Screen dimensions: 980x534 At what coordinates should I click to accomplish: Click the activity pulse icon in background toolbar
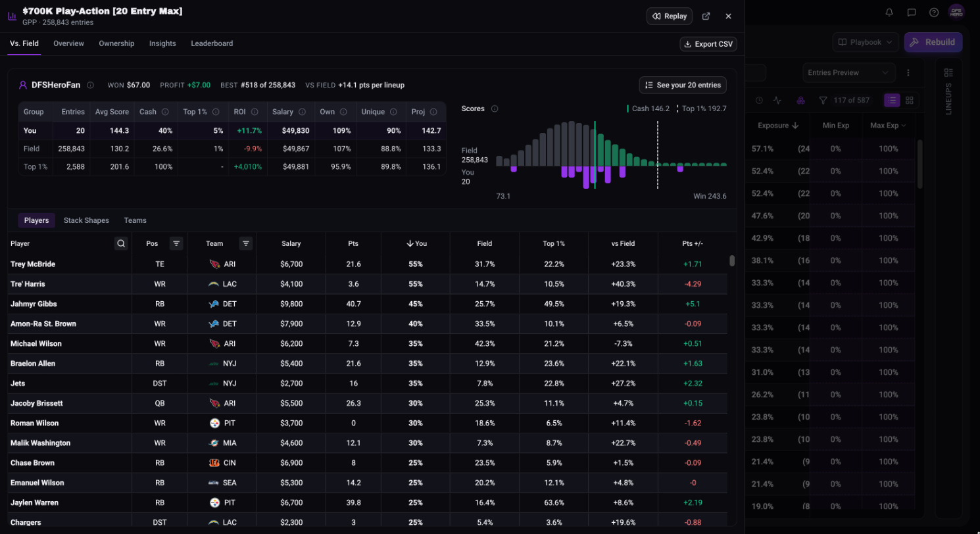(777, 101)
